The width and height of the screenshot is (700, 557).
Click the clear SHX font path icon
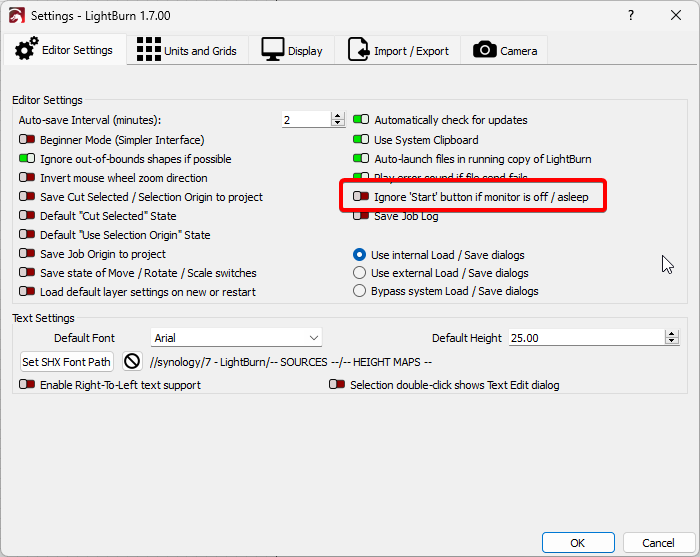click(x=132, y=361)
